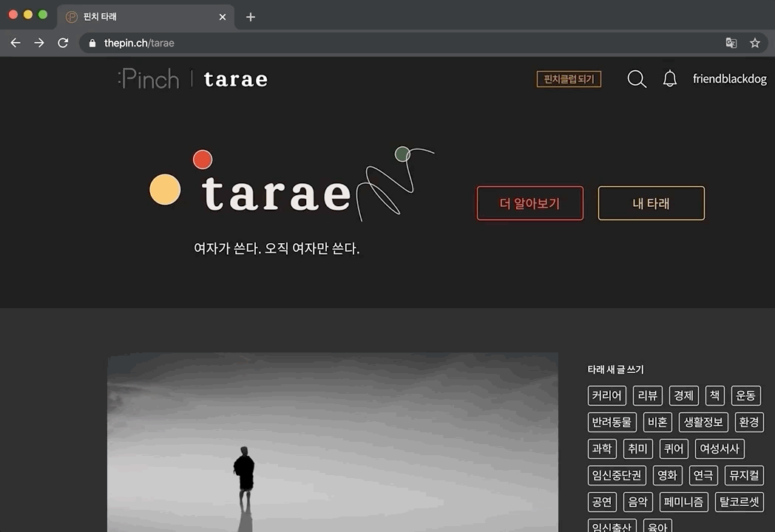Select the 환경 topic tag

[749, 423]
